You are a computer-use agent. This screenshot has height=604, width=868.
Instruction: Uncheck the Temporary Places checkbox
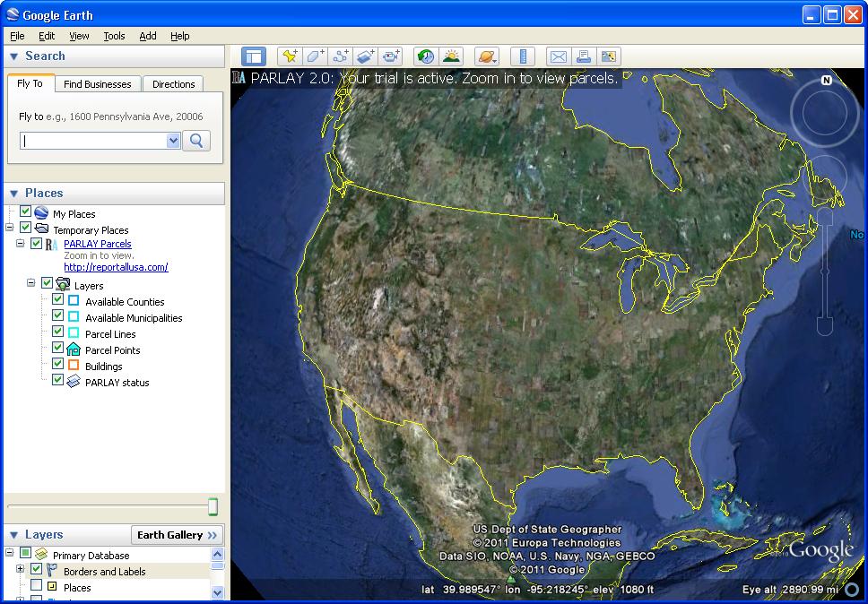pyautogui.click(x=25, y=228)
